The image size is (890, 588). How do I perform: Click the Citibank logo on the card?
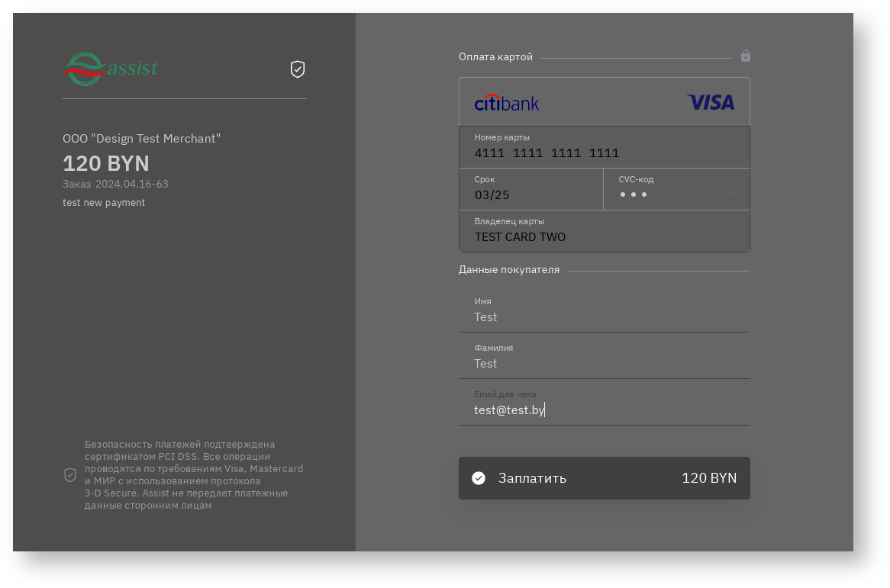coord(507,103)
